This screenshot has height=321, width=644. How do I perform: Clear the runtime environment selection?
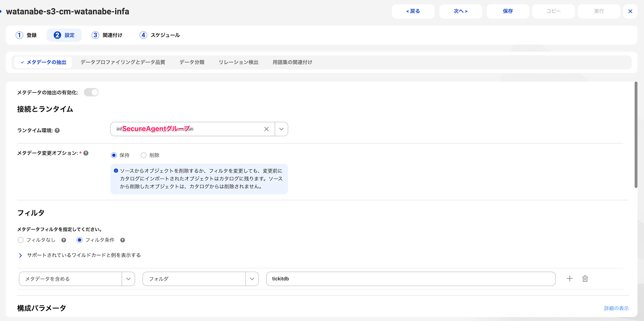(266, 129)
